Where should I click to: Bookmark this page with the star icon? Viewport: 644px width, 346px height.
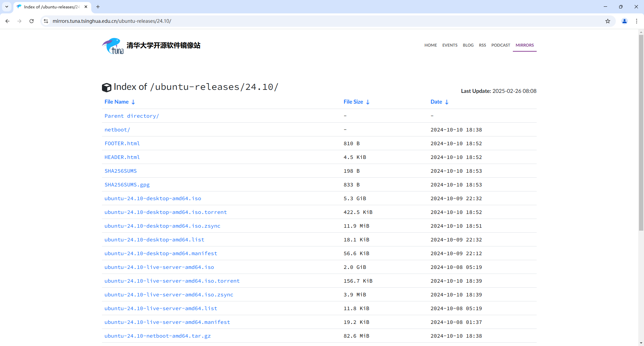pyautogui.click(x=608, y=21)
